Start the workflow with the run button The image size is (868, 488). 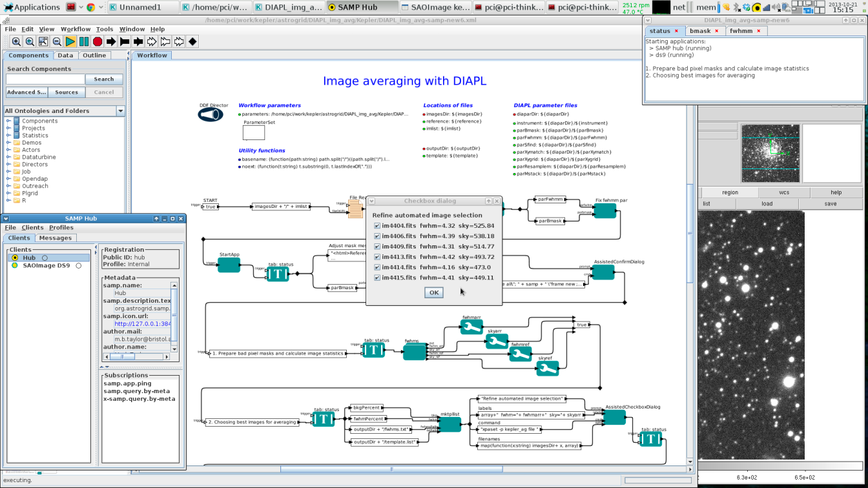point(70,41)
